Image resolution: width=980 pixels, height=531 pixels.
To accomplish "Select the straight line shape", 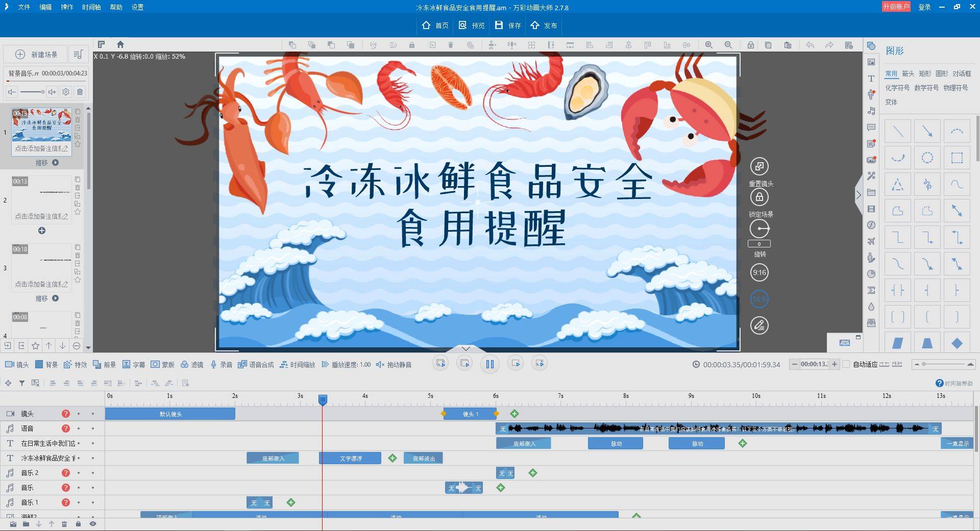I will click(898, 132).
